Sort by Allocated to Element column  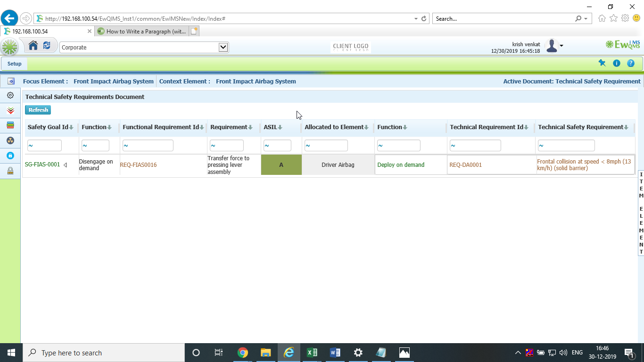pos(337,127)
